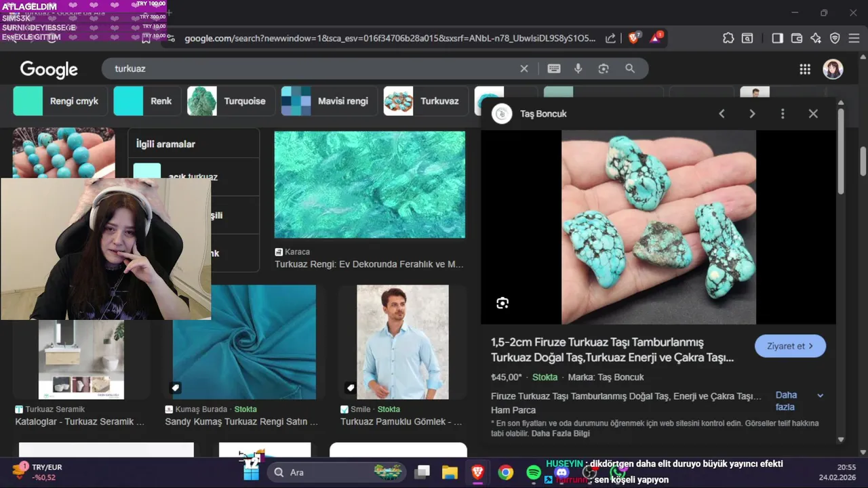Select the Turquoise filter chip
868x488 pixels.
tap(231, 101)
